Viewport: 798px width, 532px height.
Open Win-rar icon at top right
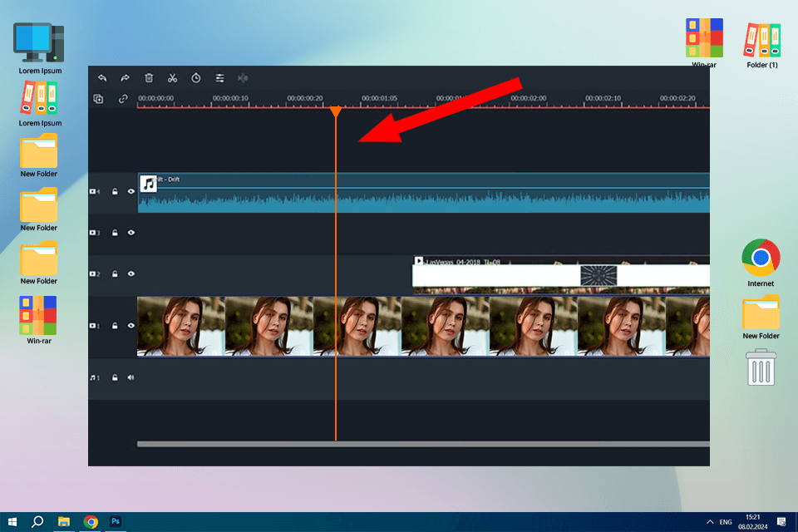pyautogui.click(x=704, y=43)
